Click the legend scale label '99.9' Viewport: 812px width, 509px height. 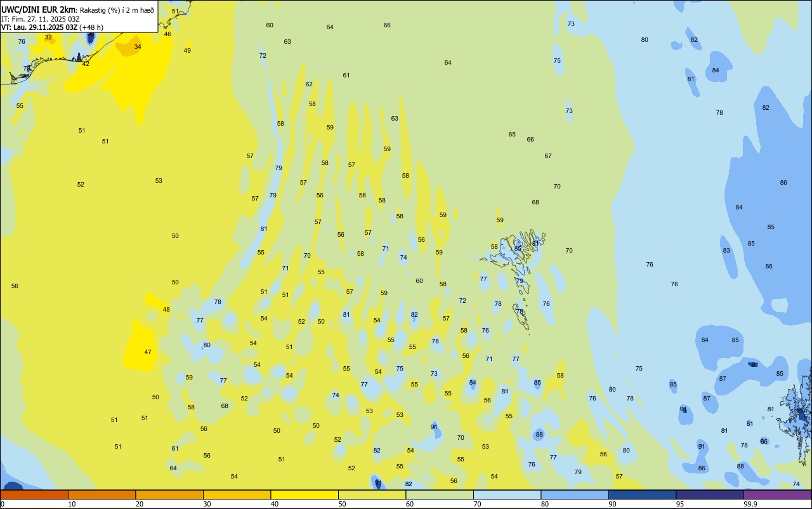[750, 504]
